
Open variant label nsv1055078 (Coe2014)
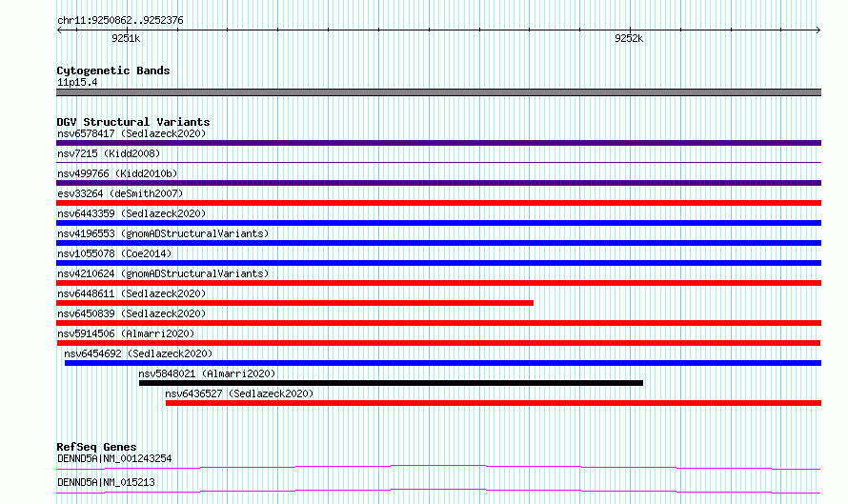pyautogui.click(x=114, y=253)
